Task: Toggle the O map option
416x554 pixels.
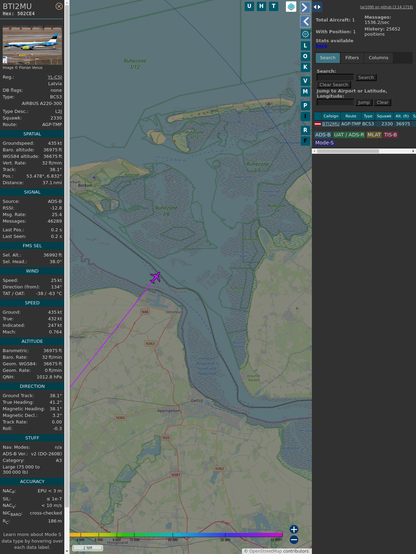Action: (x=305, y=56)
